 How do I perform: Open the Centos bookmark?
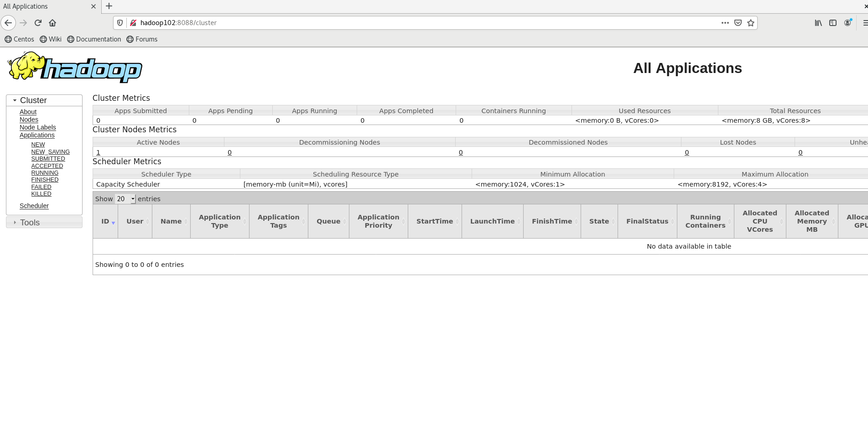pos(19,39)
